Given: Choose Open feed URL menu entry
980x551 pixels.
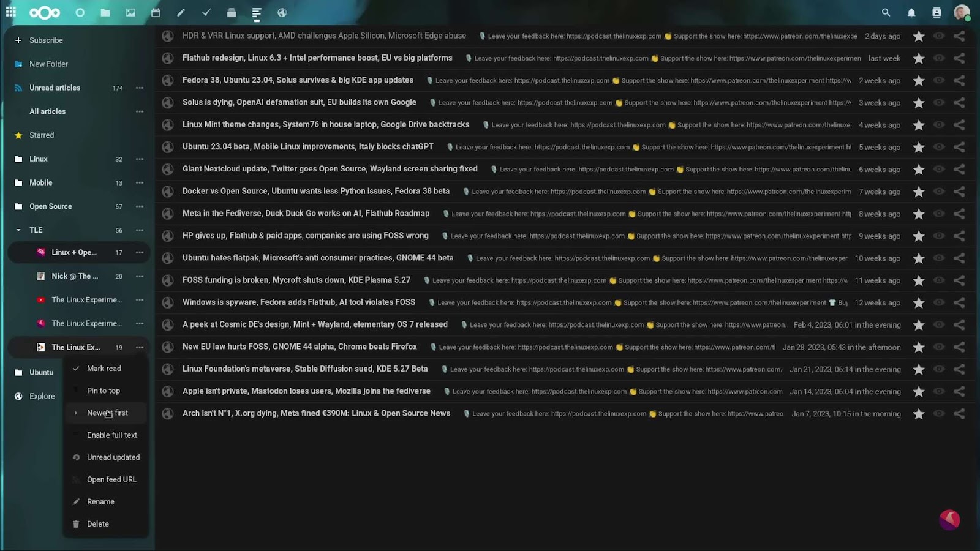Looking at the screenshot, I should [105, 479].
